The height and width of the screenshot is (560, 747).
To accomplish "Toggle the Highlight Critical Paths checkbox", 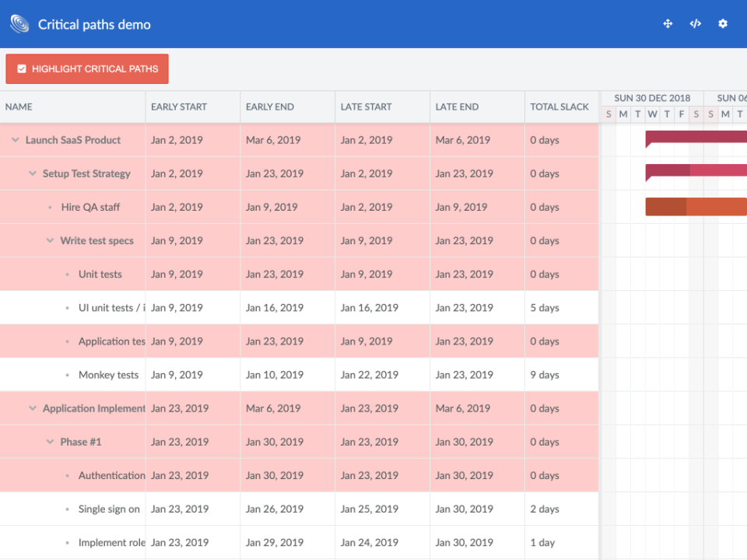I will point(22,69).
